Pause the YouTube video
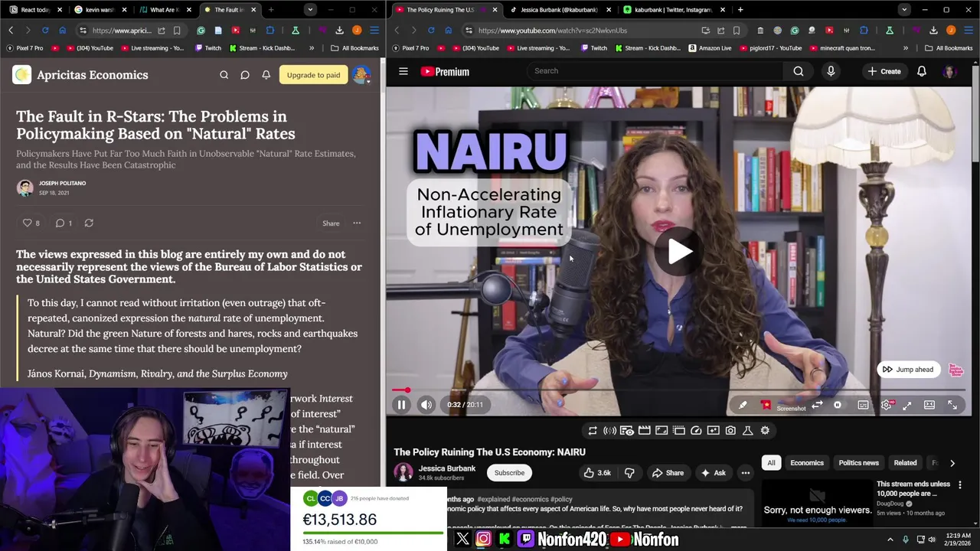 (x=401, y=405)
